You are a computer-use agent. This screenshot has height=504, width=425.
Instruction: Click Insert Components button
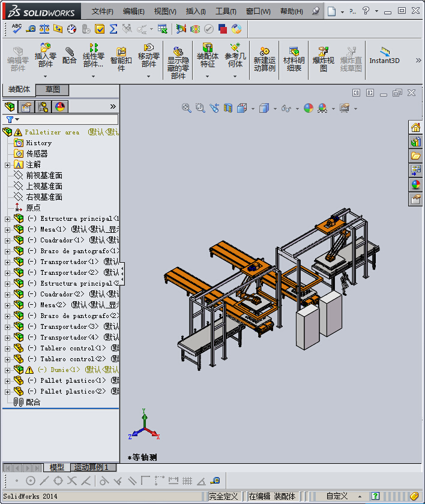click(46, 55)
